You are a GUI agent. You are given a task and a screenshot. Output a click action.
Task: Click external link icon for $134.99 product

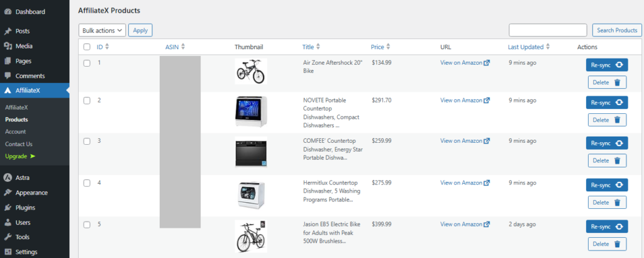click(x=487, y=63)
